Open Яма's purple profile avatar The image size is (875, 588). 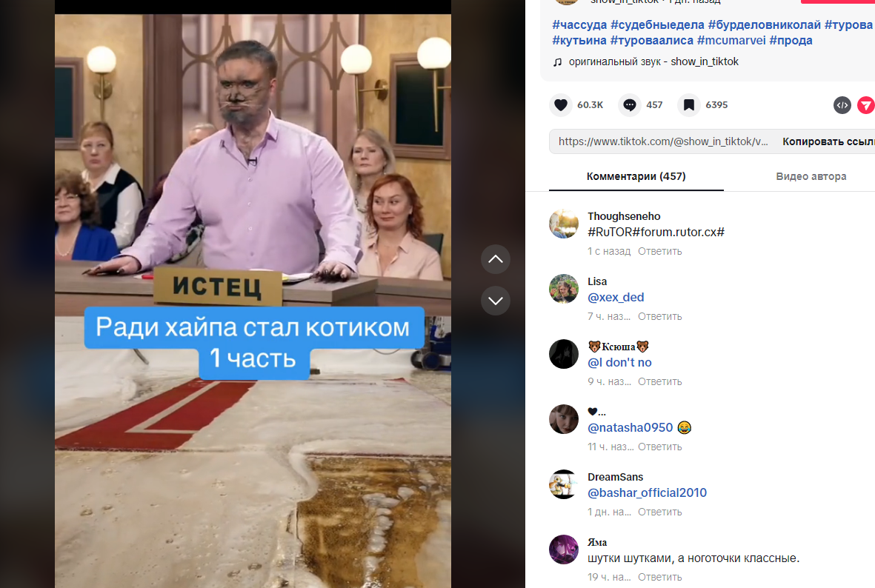click(x=564, y=549)
